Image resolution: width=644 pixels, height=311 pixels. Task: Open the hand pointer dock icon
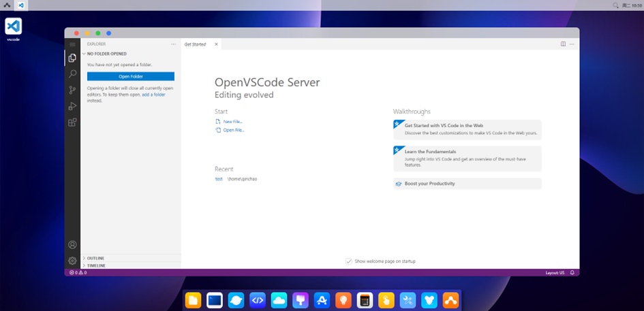(x=386, y=300)
